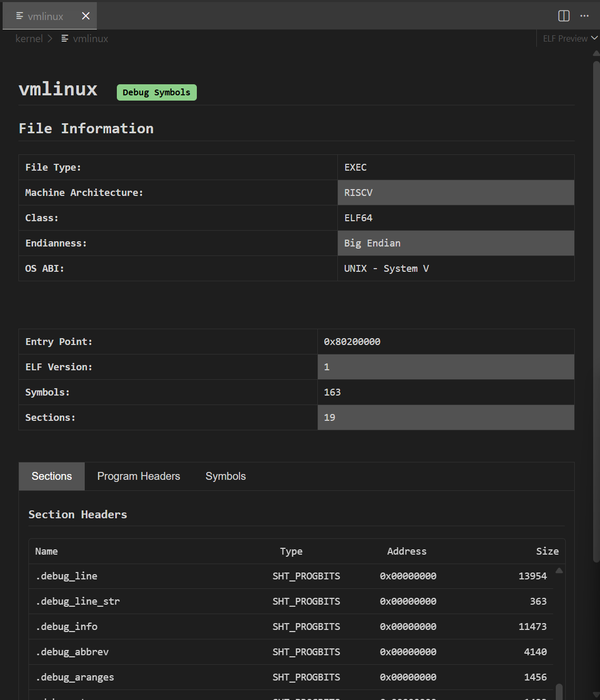Open the editor More Actions menu
This screenshot has height=700, width=600.
pyautogui.click(x=584, y=16)
